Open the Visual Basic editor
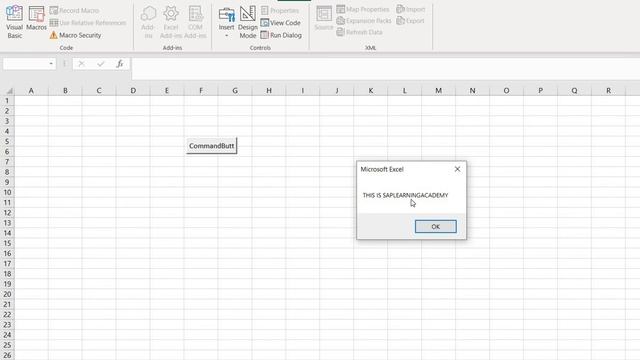This screenshot has width=640, height=360. (x=14, y=22)
